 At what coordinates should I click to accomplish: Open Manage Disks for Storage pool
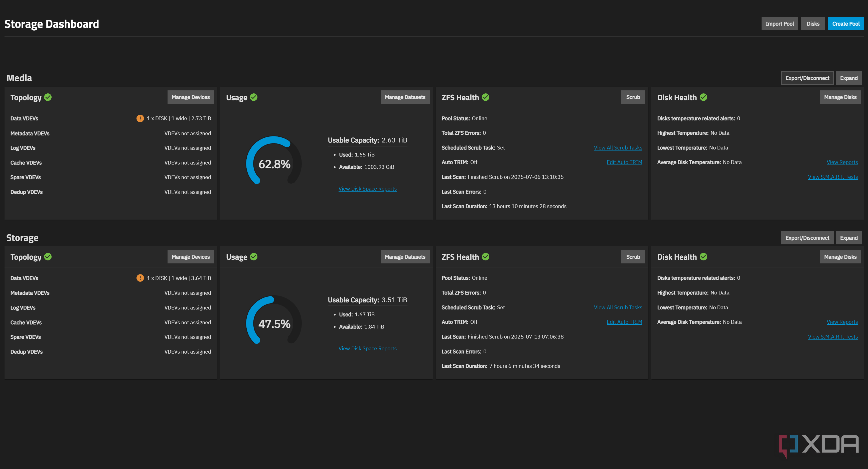point(840,257)
